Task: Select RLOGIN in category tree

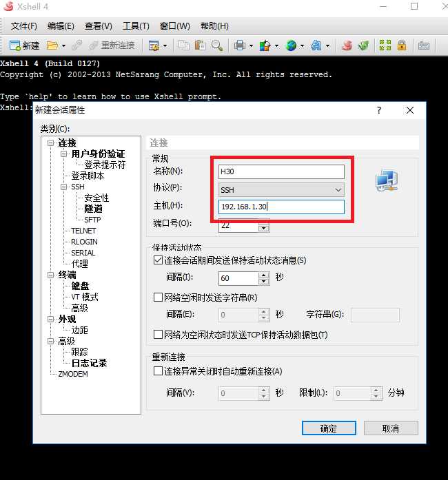Action: tap(84, 242)
